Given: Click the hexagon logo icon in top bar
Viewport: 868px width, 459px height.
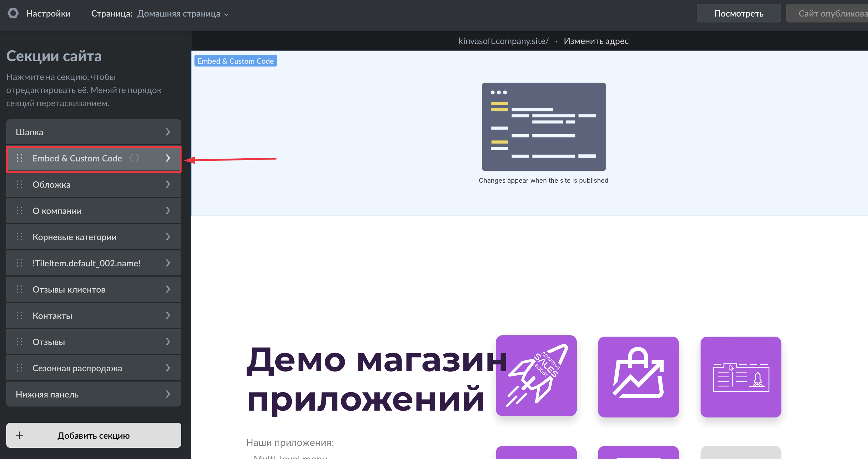Looking at the screenshot, I should click(x=13, y=13).
